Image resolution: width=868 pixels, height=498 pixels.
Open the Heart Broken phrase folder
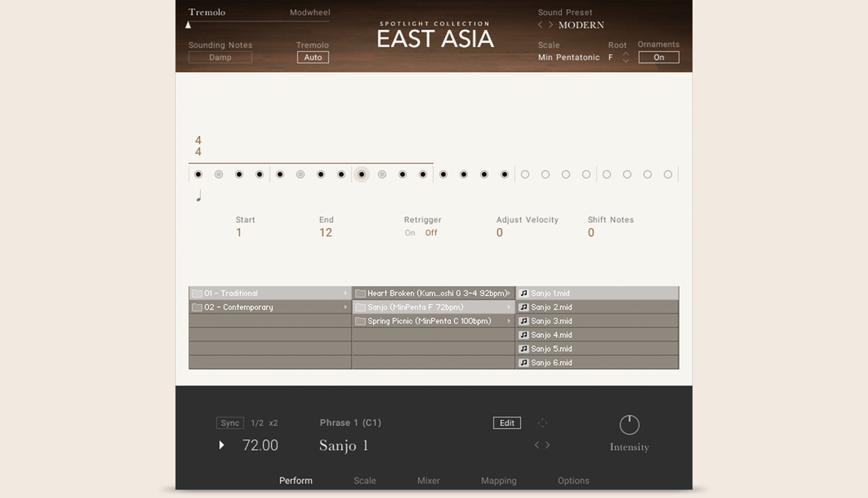tap(433, 293)
